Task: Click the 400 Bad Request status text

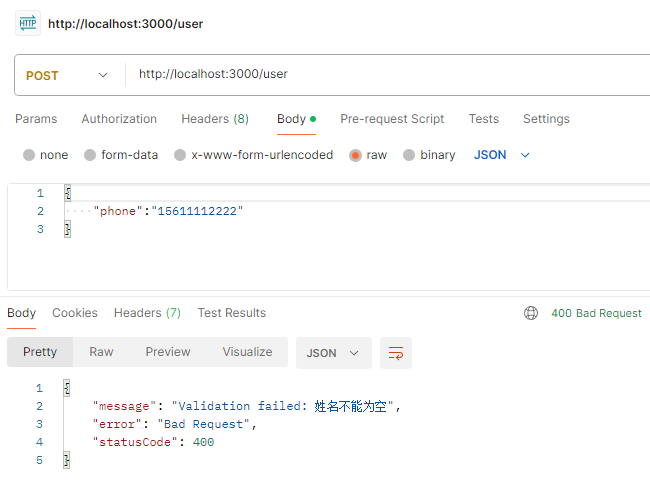Action: pos(596,313)
